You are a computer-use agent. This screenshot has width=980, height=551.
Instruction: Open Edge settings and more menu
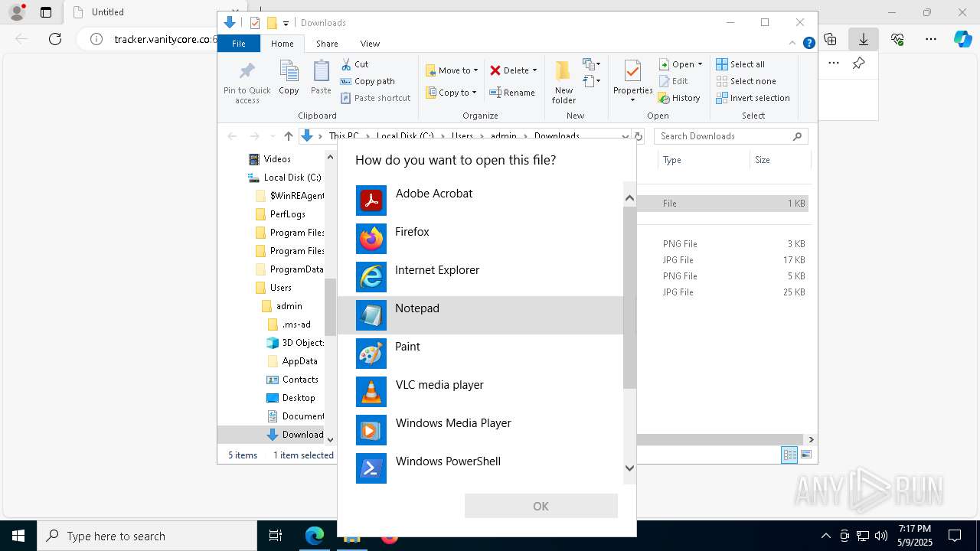pyautogui.click(x=931, y=39)
